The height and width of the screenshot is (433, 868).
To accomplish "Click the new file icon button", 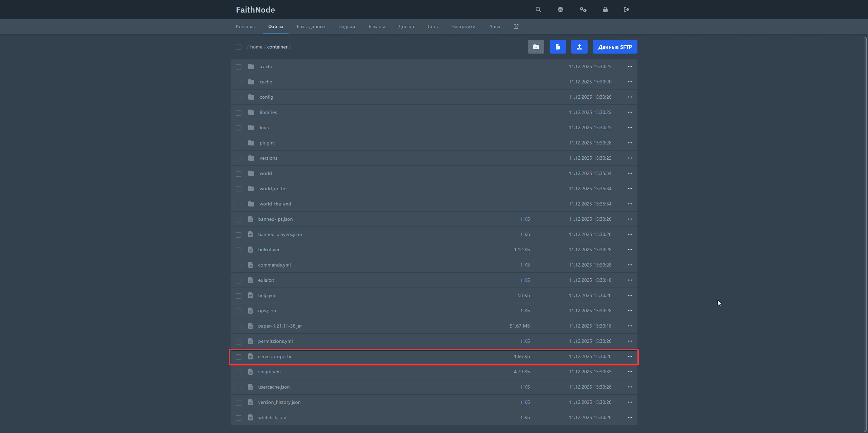I will point(557,47).
